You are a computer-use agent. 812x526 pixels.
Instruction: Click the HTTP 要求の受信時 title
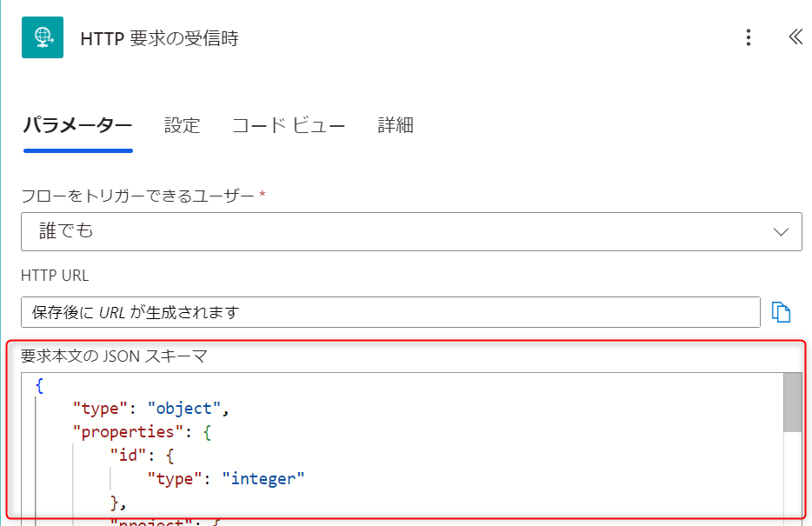159,39
